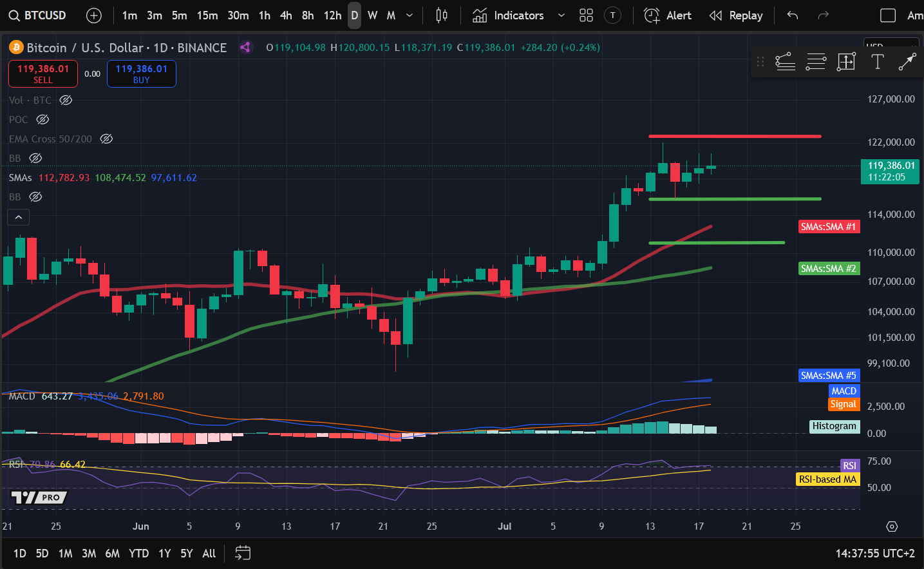The width and height of the screenshot is (924, 569).
Task: Select the 3m timeframe
Action: click(155, 15)
